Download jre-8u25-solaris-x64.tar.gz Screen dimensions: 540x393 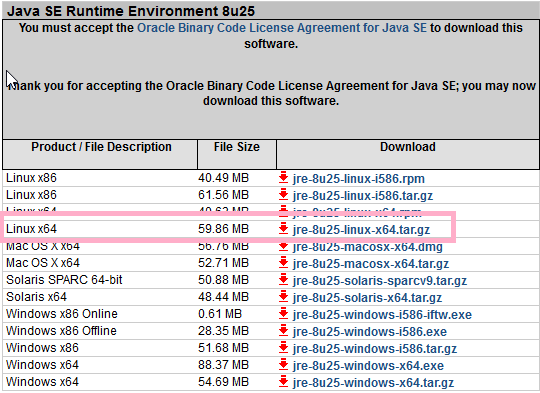point(367,298)
